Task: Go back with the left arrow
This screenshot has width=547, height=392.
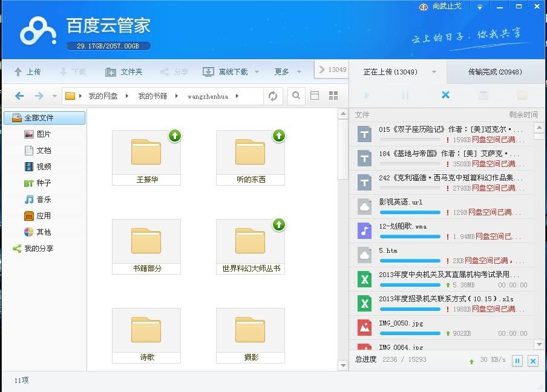Action: point(19,96)
